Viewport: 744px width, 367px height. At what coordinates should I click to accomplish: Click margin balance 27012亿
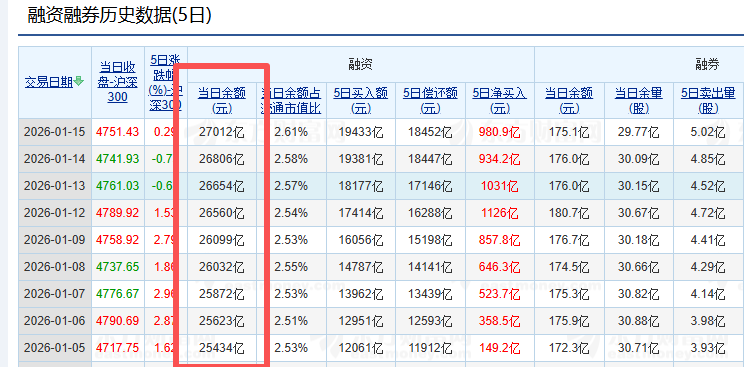click(222, 132)
